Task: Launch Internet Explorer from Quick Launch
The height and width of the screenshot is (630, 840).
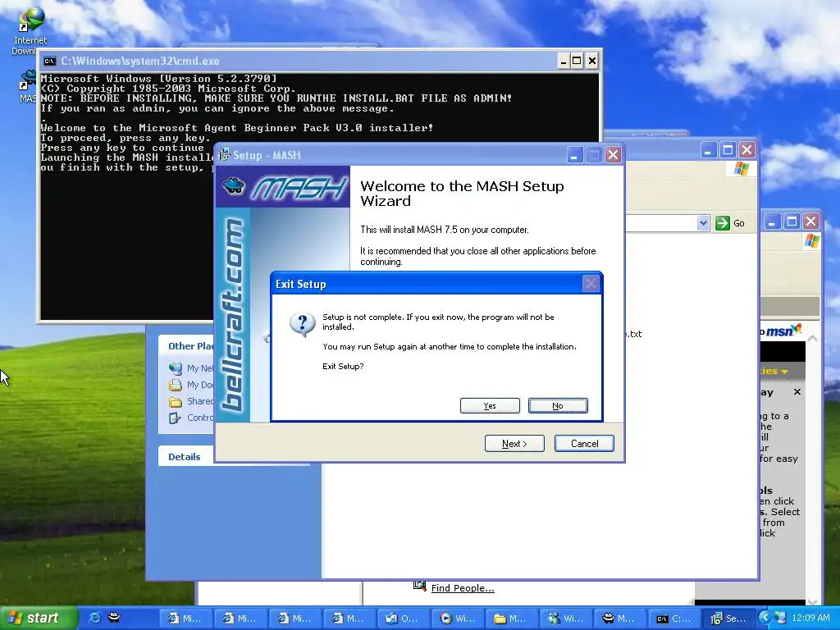Action: pos(94,618)
